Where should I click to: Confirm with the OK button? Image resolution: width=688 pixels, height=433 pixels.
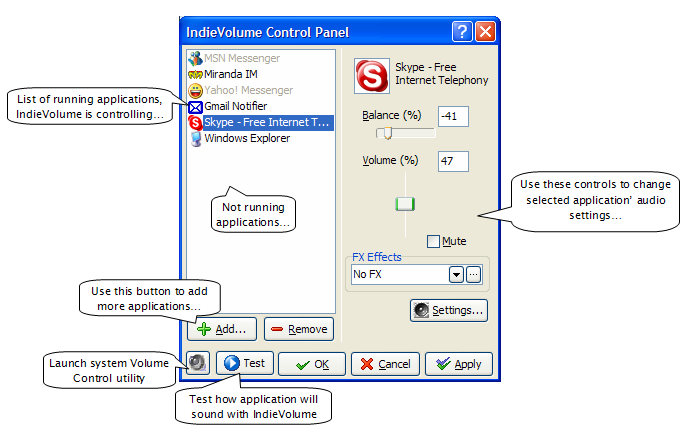(312, 364)
